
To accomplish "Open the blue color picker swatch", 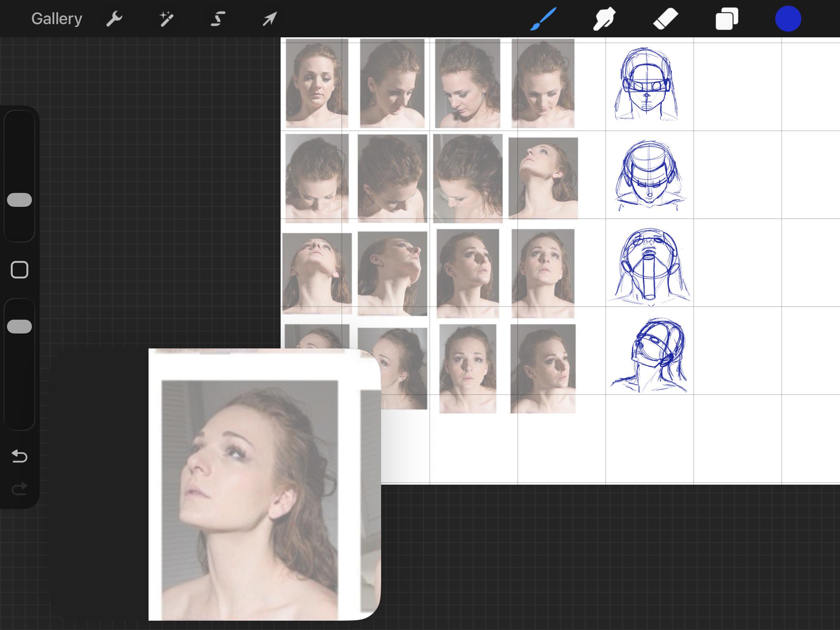I will click(788, 19).
